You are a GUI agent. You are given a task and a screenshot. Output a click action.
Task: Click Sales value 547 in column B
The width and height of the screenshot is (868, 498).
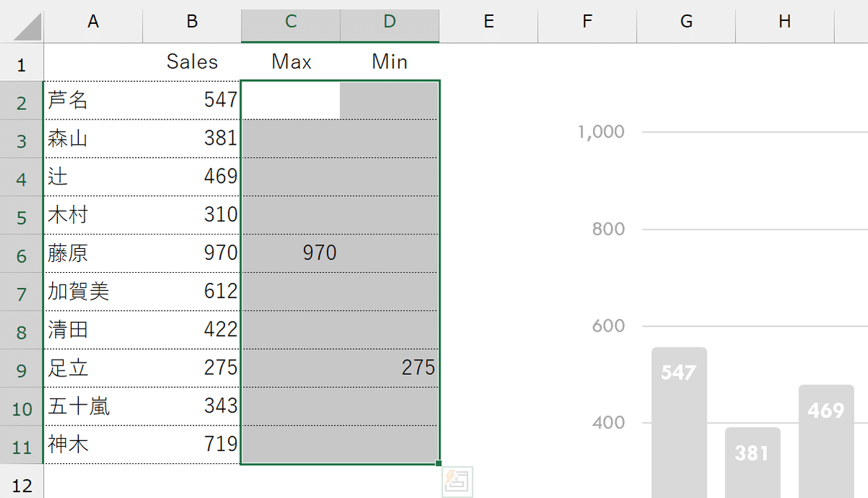192,100
